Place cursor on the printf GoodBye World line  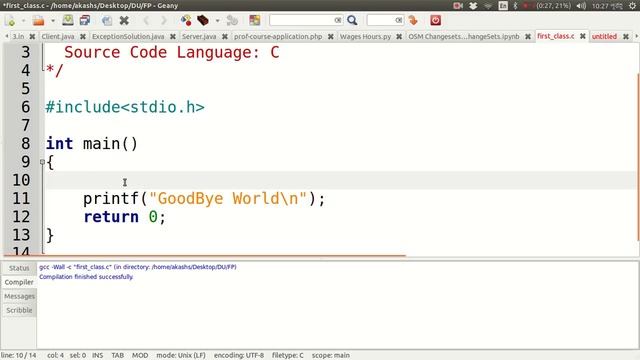pos(204,199)
